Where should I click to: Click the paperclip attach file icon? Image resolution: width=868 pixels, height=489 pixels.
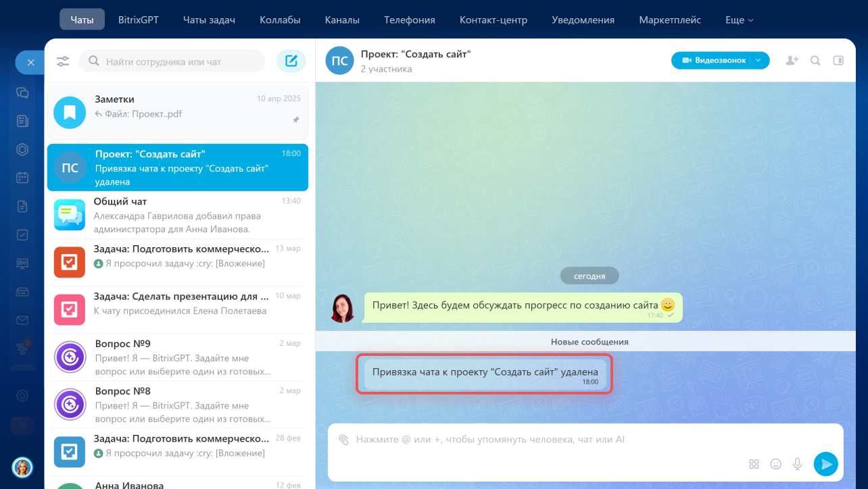tap(344, 440)
